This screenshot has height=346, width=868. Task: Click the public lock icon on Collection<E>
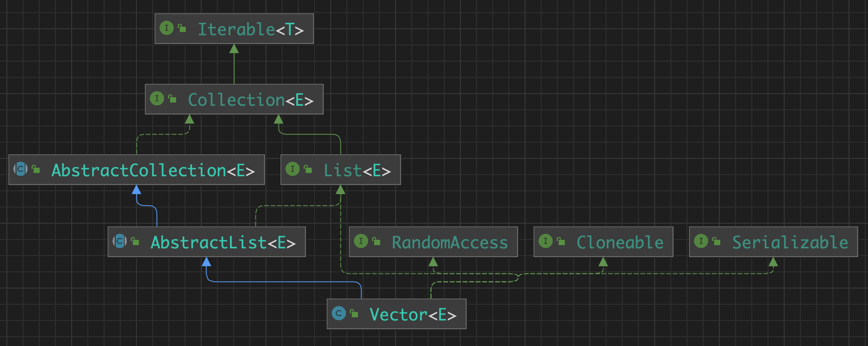pos(172,98)
